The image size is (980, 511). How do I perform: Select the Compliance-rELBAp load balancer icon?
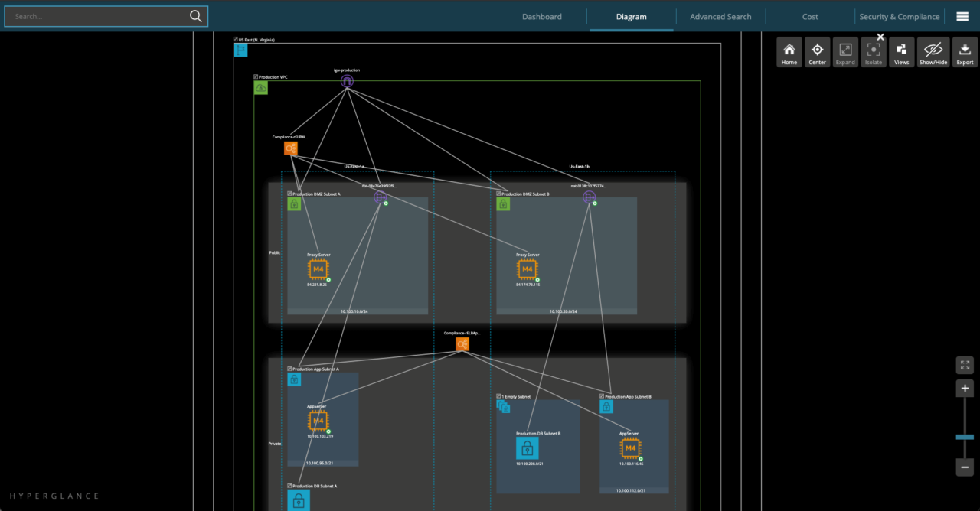click(x=462, y=343)
